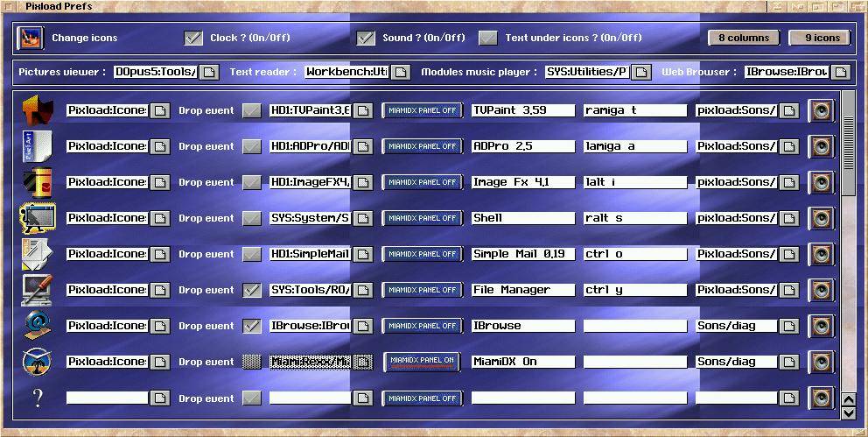868x437 pixels.
Task: Play the sound test speaker for IBrowse row
Action: pos(821,327)
